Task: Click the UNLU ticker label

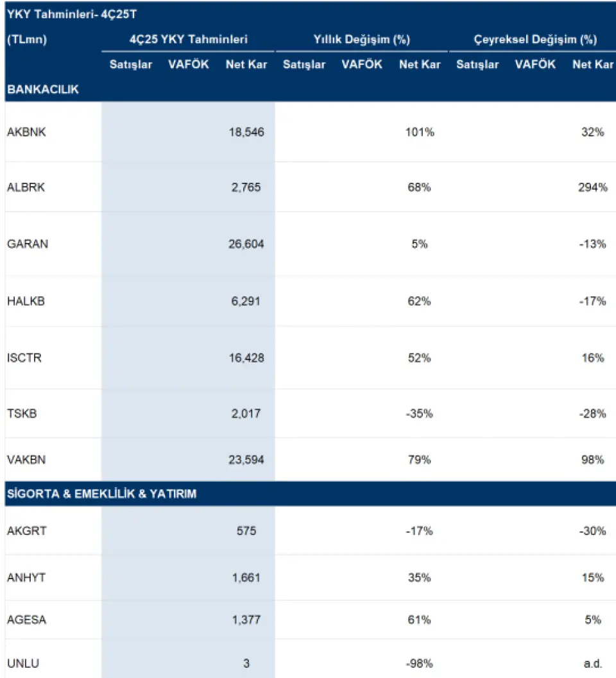Action: 23,664
